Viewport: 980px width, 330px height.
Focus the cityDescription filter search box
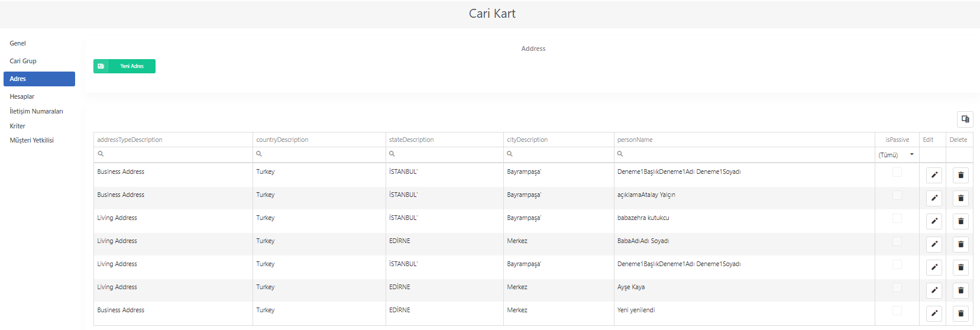[x=558, y=154]
